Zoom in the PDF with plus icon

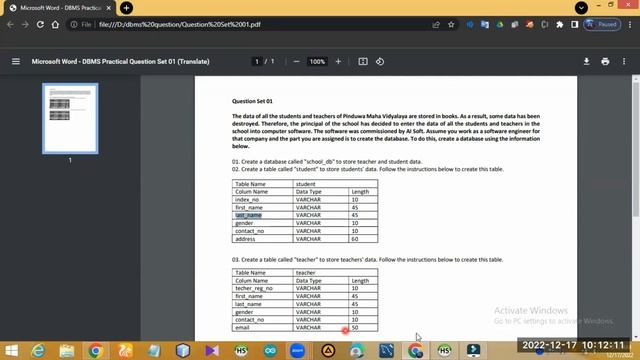(x=338, y=62)
